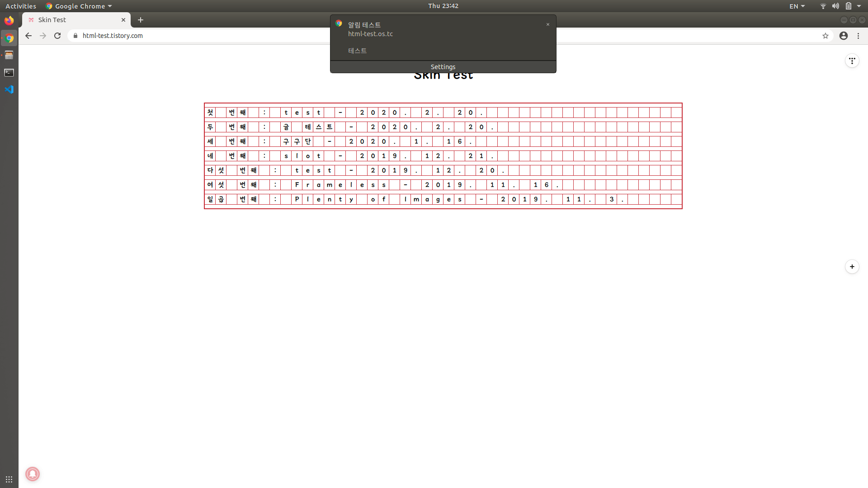868x488 pixels.
Task: Open the Google Chrome app menu dropdown
Action: [x=79, y=6]
